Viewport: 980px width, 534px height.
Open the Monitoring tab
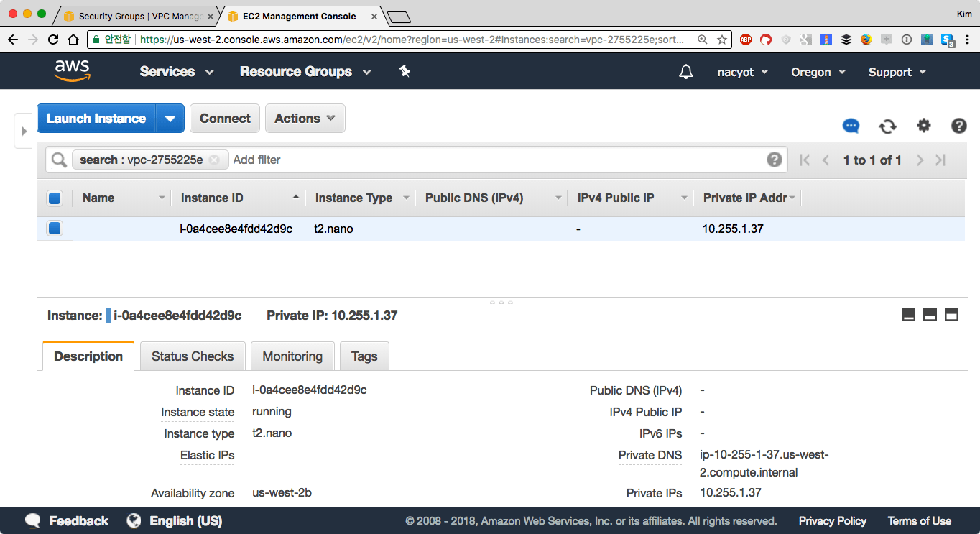292,356
